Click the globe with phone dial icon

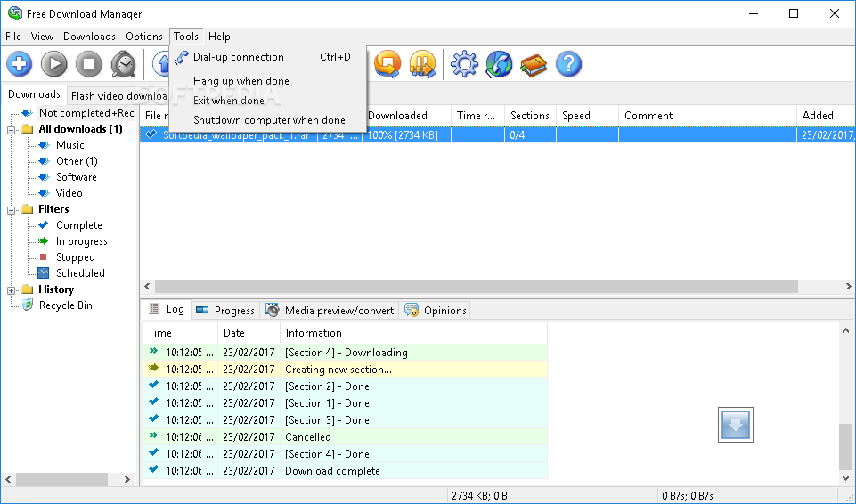[x=499, y=64]
